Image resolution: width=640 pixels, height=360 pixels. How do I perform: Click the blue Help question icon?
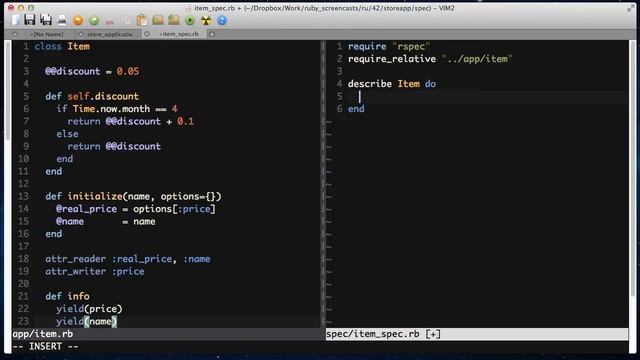(222, 20)
